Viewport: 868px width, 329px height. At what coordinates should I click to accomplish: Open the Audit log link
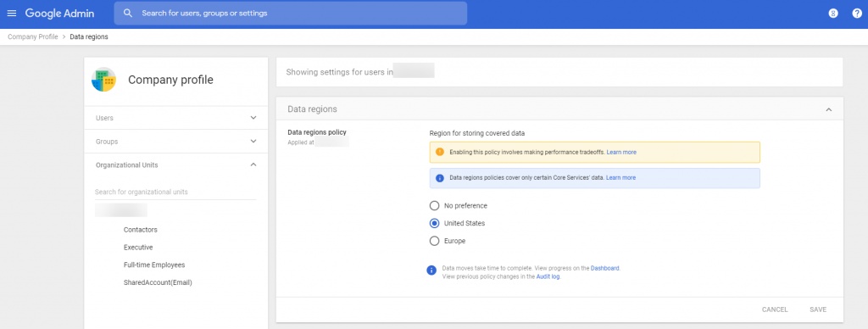click(548, 277)
